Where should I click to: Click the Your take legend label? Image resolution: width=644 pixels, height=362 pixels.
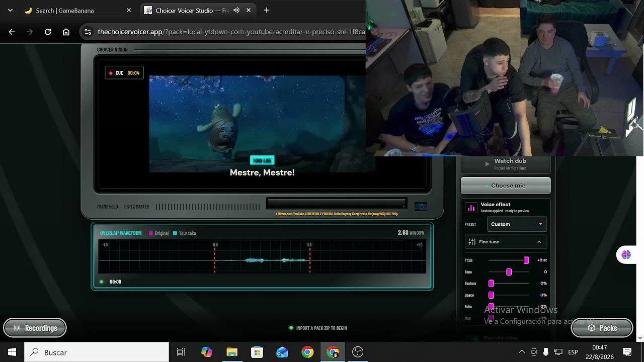185,233
